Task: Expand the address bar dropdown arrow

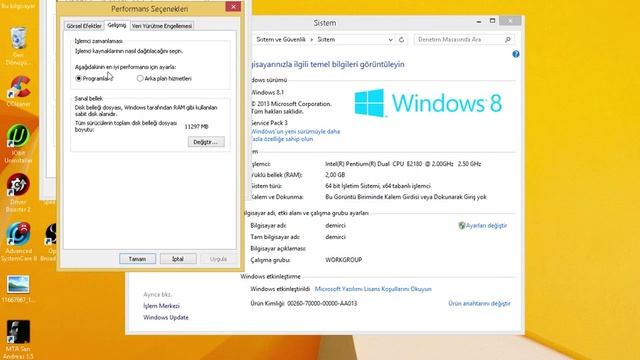Action: click(x=390, y=40)
